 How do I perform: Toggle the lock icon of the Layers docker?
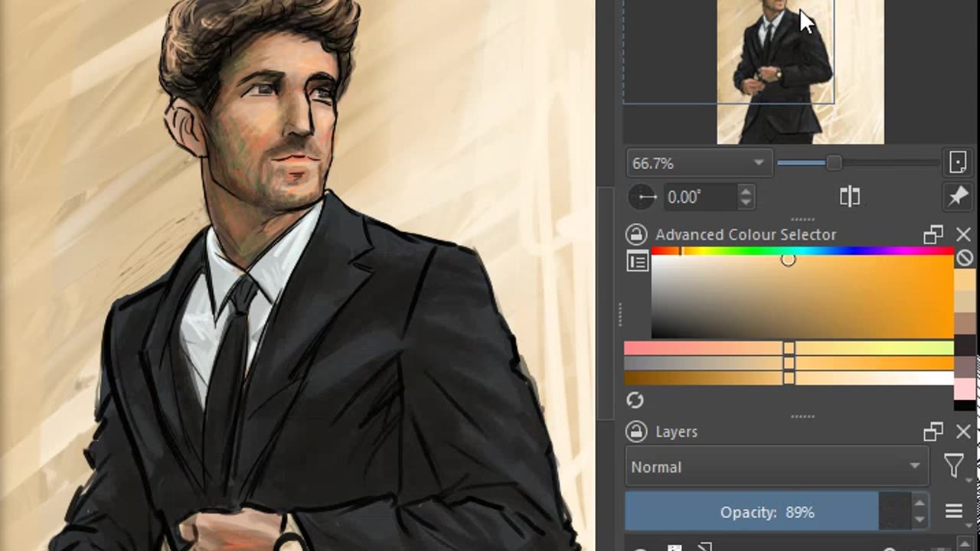pos(635,432)
